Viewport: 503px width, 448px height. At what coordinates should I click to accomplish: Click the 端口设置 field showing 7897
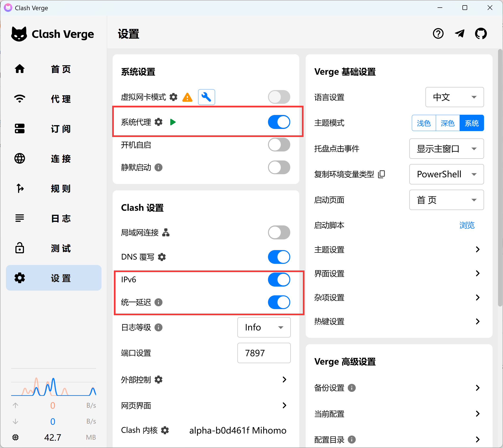264,353
